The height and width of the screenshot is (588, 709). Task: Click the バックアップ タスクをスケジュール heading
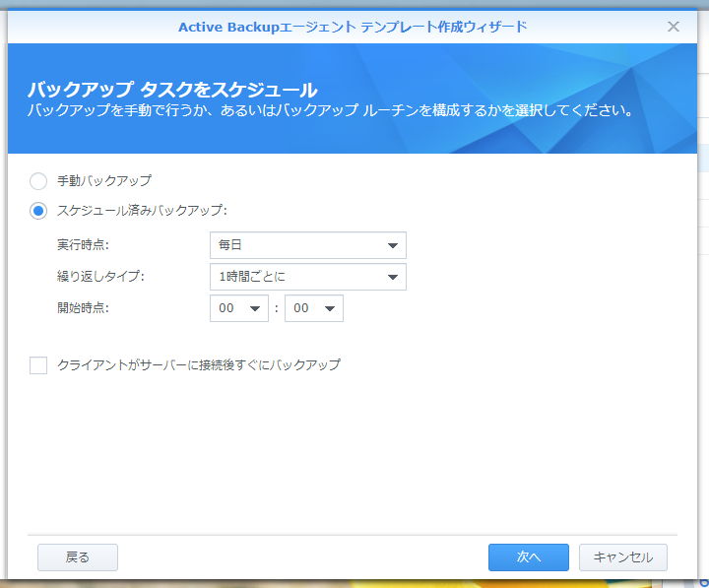(x=172, y=90)
